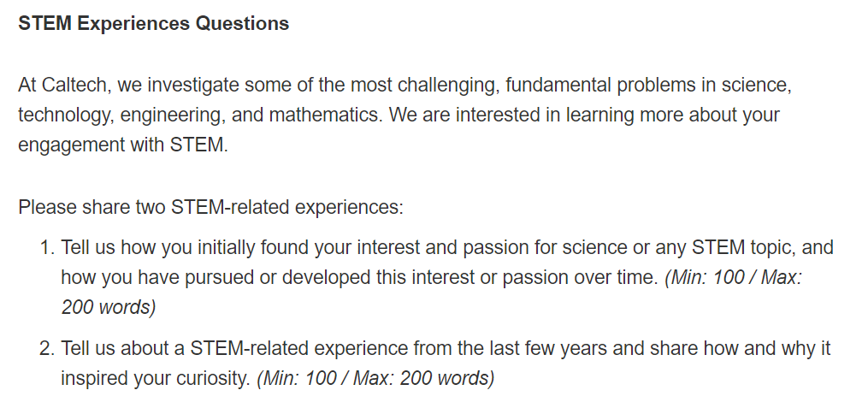Click italic "200 words)" ending question one
Screen dimensions: 868x408
108,308
